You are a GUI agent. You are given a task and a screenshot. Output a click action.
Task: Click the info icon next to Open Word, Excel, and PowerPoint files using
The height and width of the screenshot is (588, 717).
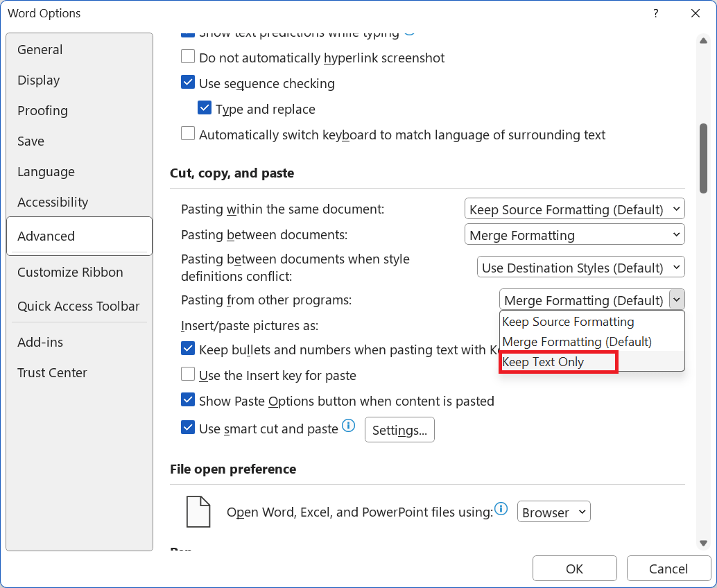click(x=501, y=508)
